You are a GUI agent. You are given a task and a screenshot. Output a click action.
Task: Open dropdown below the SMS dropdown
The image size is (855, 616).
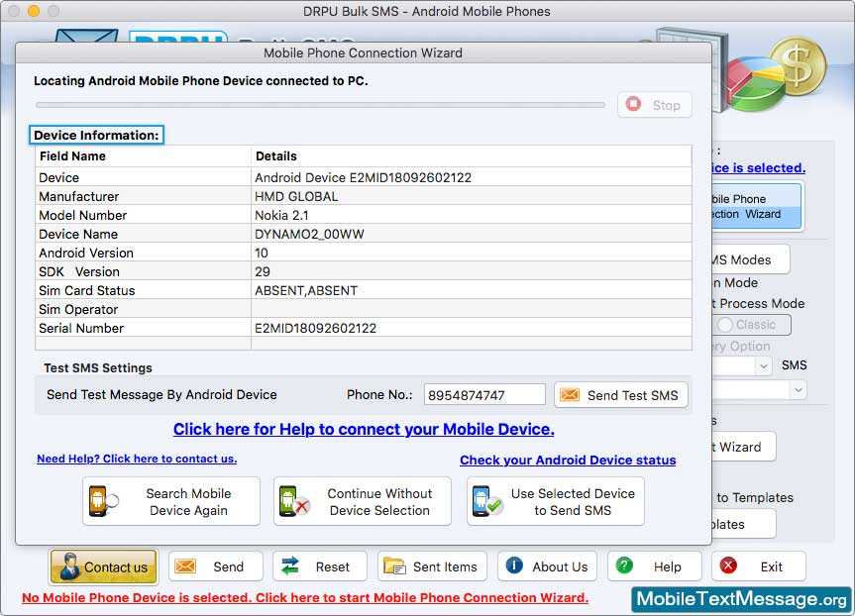pyautogui.click(x=799, y=390)
